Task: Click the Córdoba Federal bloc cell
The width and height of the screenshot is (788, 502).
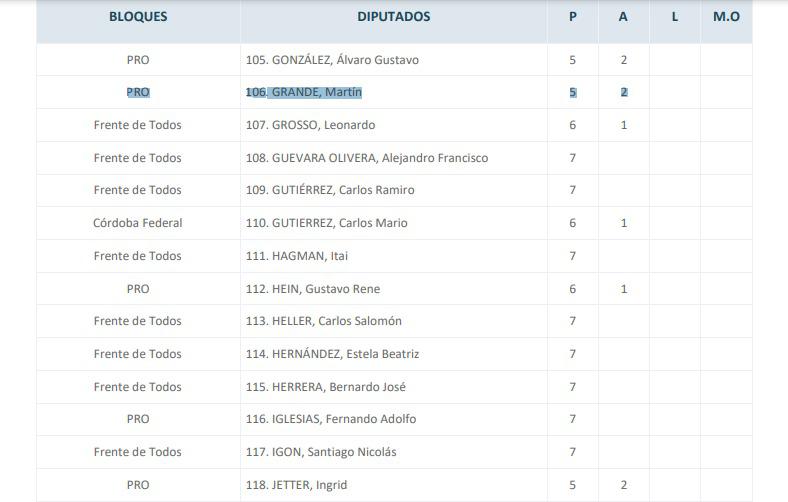Action: (138, 223)
